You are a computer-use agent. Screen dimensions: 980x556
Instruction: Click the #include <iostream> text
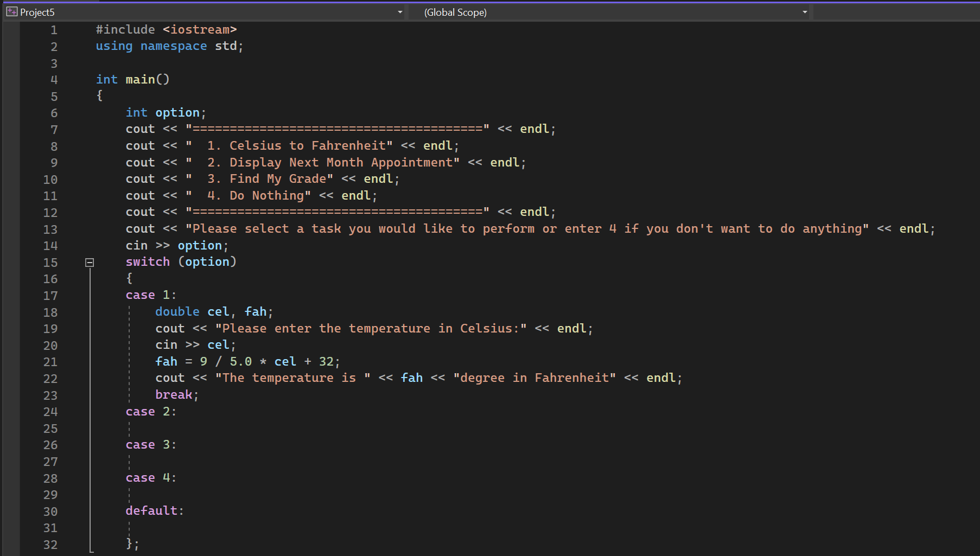click(x=166, y=30)
